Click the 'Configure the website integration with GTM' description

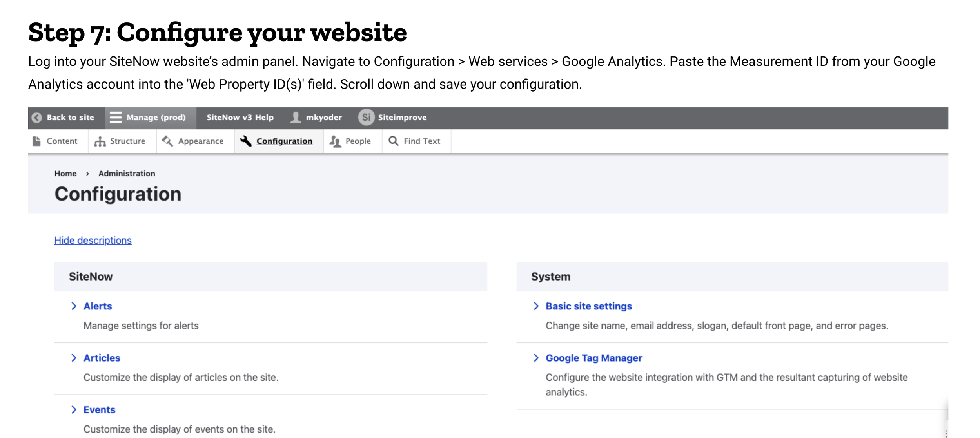[727, 384]
